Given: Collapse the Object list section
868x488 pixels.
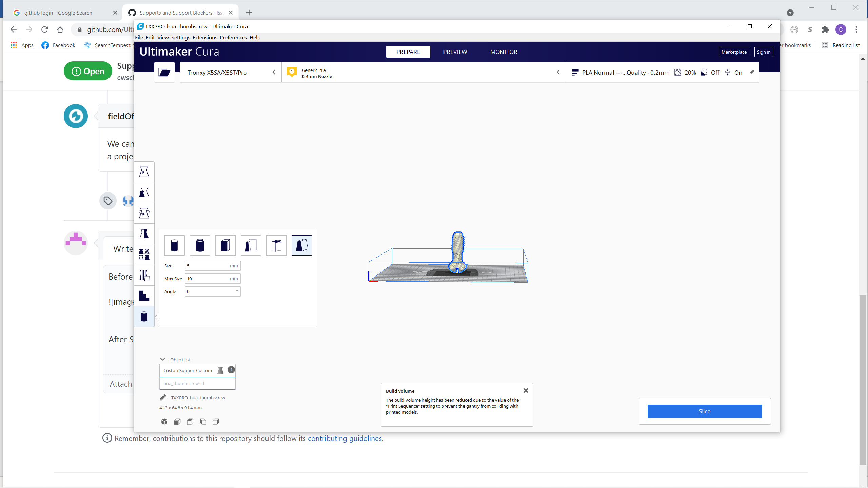Looking at the screenshot, I should (163, 359).
